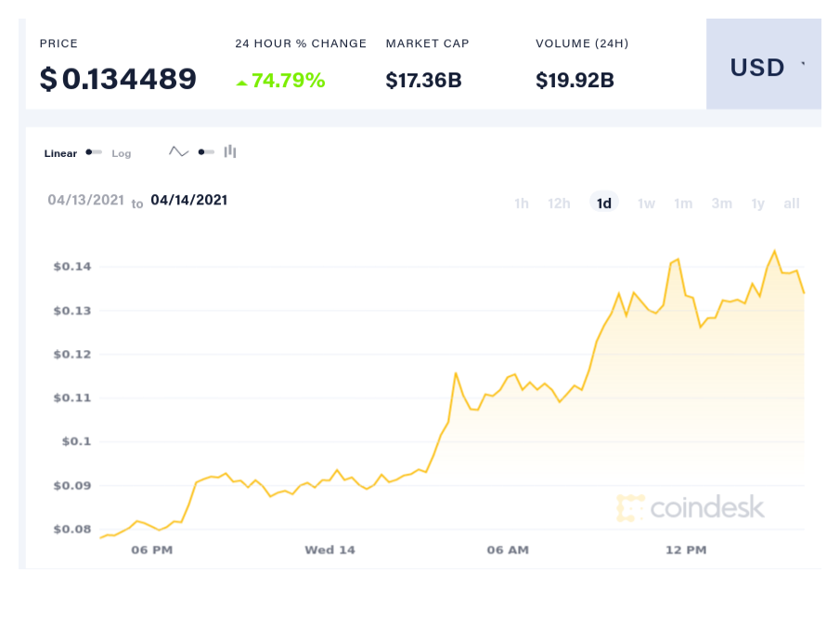Click the USD dropdown arrow
Screen dimensions: 840x625
pyautogui.click(x=804, y=65)
